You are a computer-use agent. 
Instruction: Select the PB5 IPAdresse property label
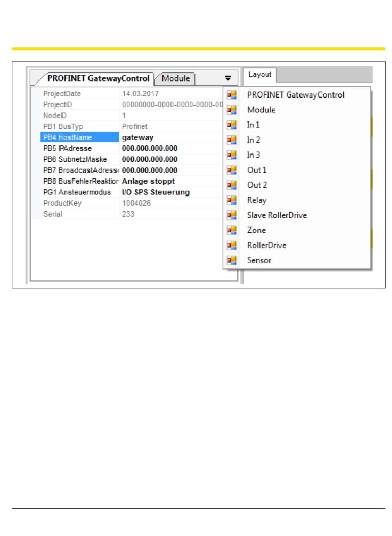(68, 148)
